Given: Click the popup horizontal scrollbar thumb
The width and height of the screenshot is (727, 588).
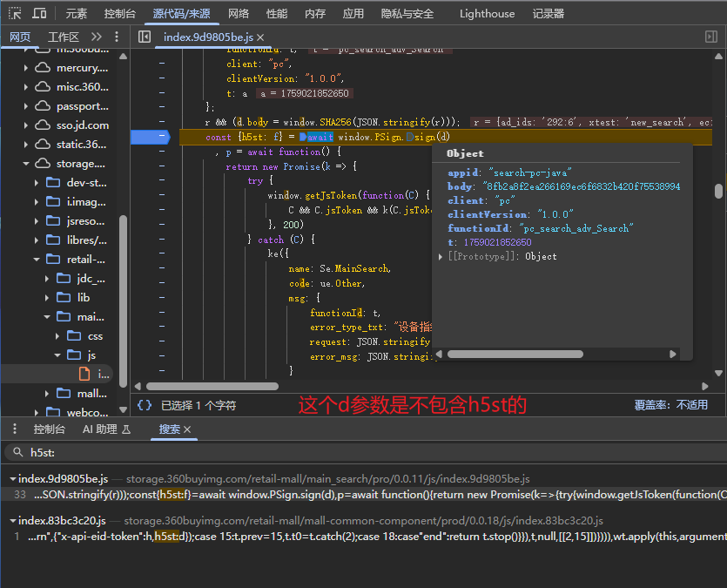Looking at the screenshot, I should 515,355.
